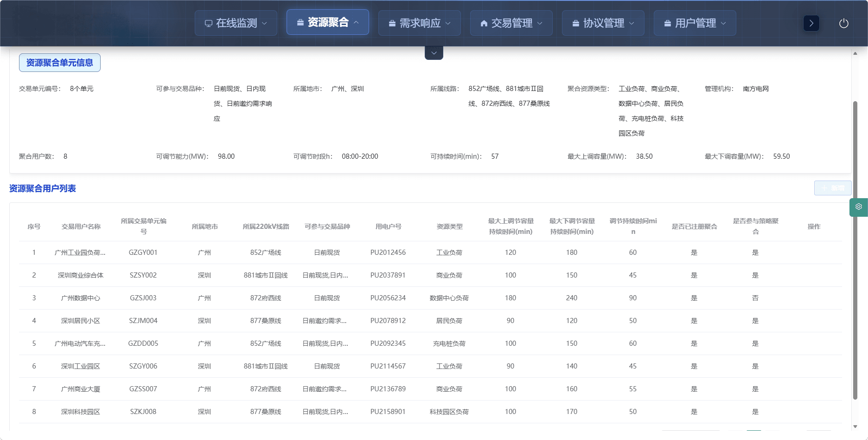Expand the 在线监测 dropdown chevron

click(x=265, y=23)
